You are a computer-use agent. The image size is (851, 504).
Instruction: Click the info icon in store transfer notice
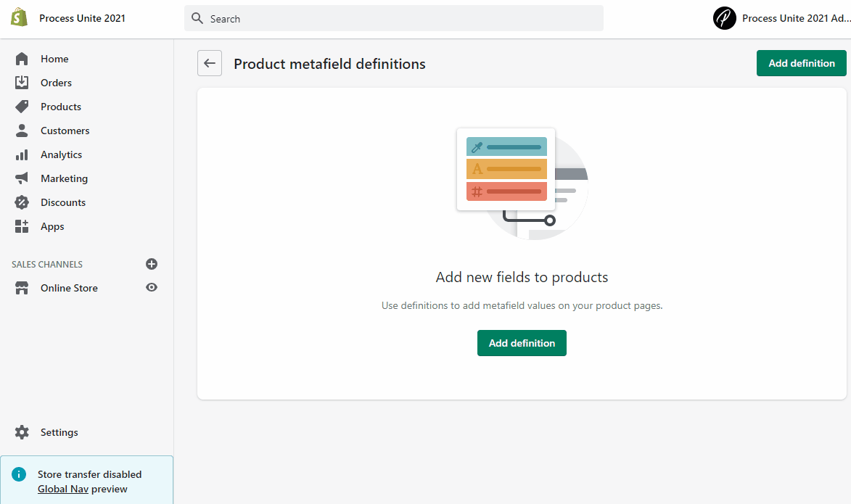[x=18, y=474]
